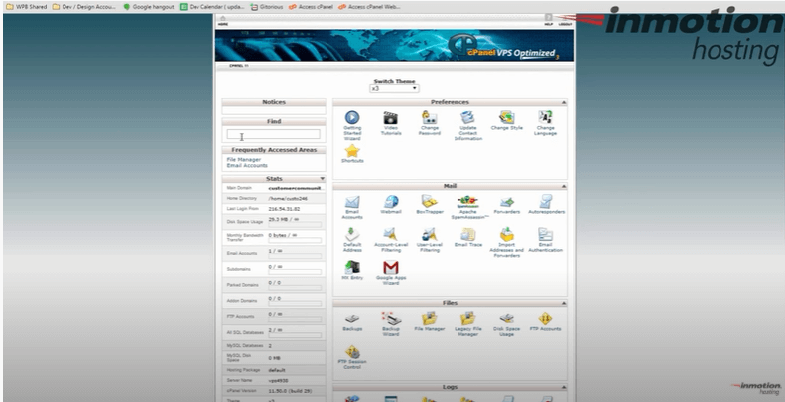Launch the Backup Wizard icon
This screenshot has width=785, height=402.
(x=390, y=319)
